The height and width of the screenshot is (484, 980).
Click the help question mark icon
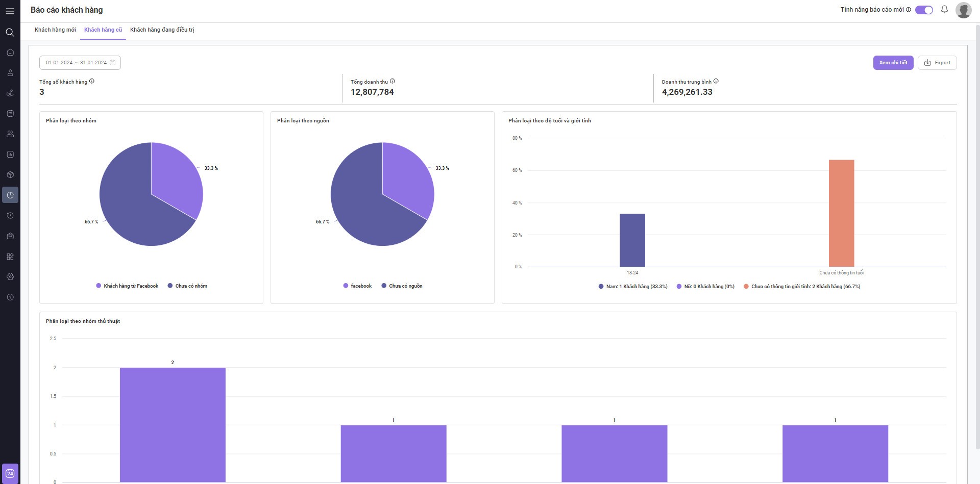coord(10,297)
